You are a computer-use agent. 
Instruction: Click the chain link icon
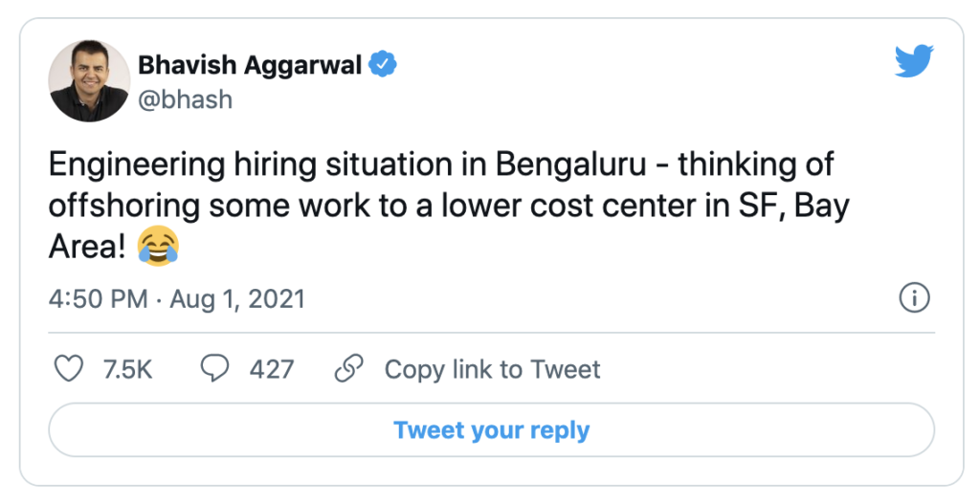click(x=350, y=369)
